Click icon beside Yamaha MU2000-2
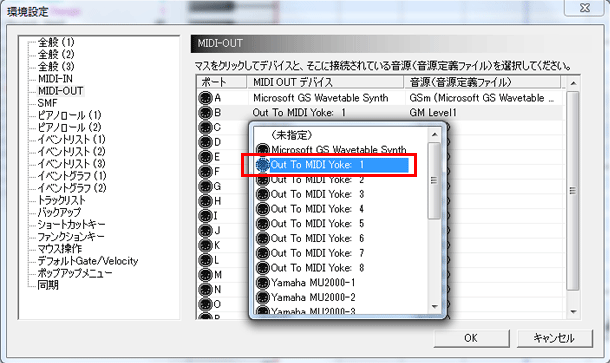Image resolution: width=610 pixels, height=363 pixels. pos(263,297)
